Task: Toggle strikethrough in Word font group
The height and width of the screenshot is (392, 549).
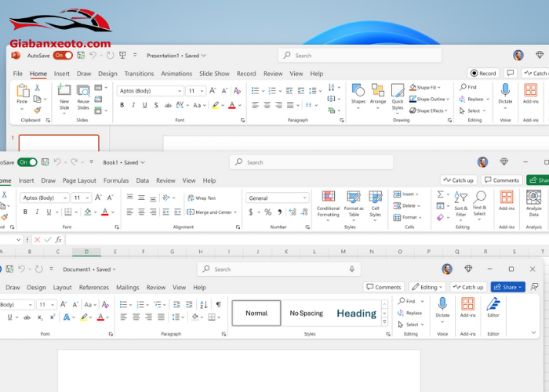Action: coord(27,317)
